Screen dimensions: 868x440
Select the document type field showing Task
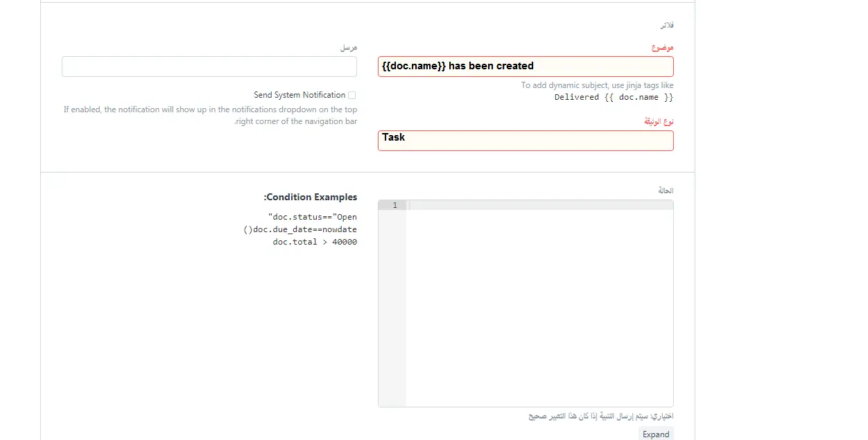tap(526, 141)
